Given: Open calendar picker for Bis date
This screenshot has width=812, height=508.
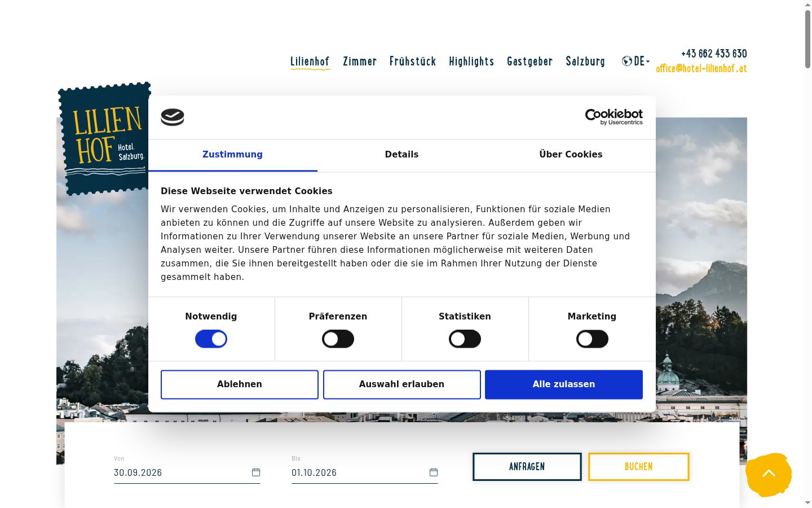Looking at the screenshot, I should [x=434, y=472].
